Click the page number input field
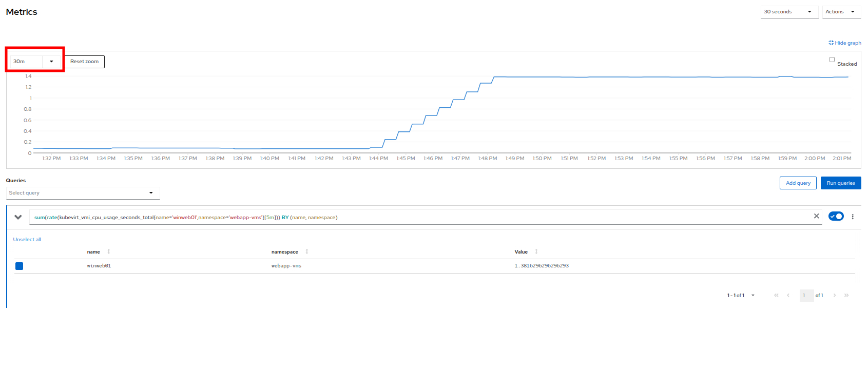 [x=806, y=296]
